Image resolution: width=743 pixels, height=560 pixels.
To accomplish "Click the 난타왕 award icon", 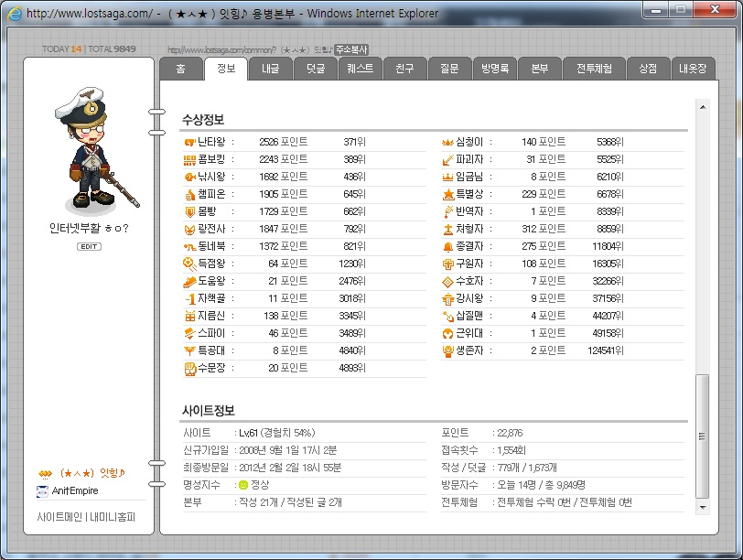I will pyautogui.click(x=189, y=142).
